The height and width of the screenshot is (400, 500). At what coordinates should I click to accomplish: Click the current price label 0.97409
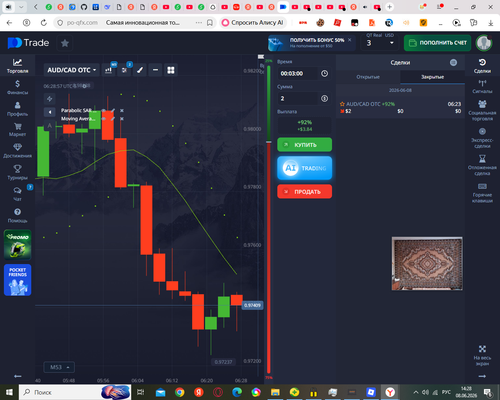[252, 305]
